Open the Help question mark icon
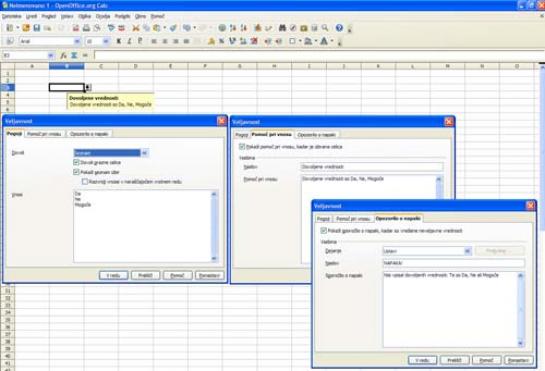 [x=339, y=28]
